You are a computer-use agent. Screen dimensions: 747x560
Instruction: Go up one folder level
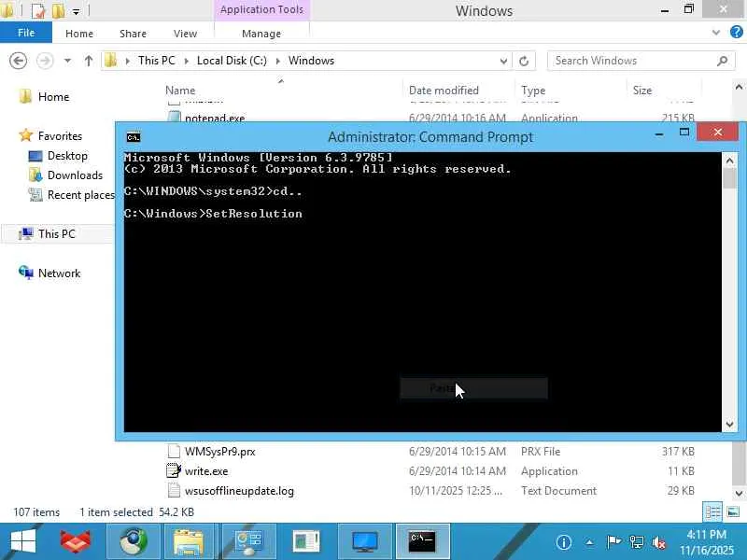89,61
